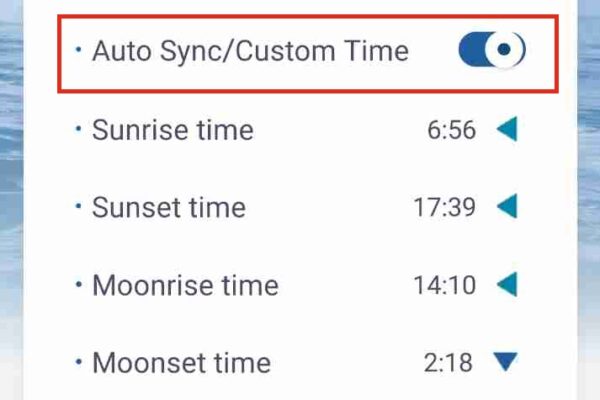Click the bullet beside Sunset time
The width and height of the screenshot is (600, 400).
coord(78,206)
